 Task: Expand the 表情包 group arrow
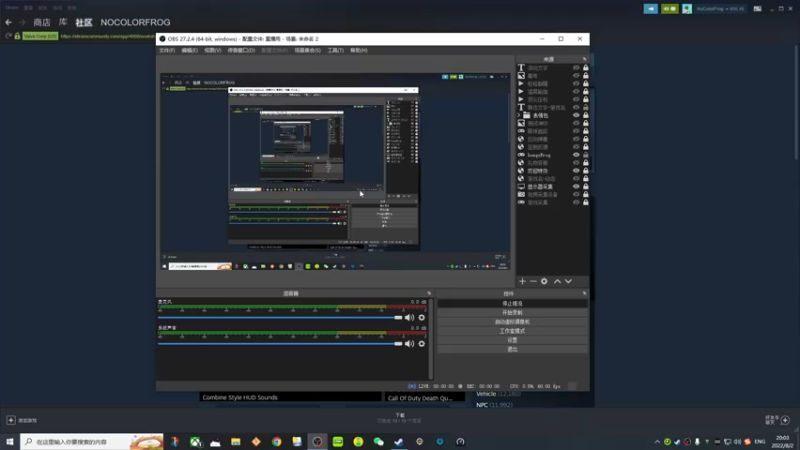(x=519, y=115)
